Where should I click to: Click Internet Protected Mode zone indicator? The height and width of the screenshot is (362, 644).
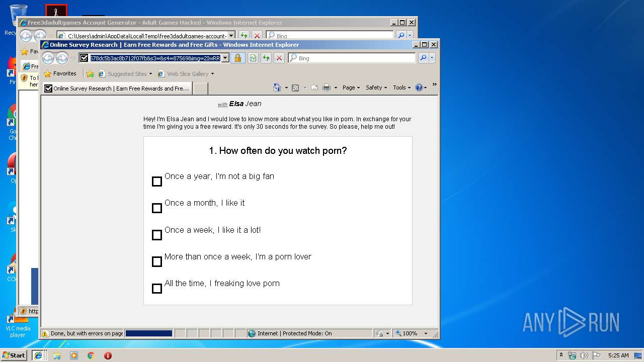(290, 333)
